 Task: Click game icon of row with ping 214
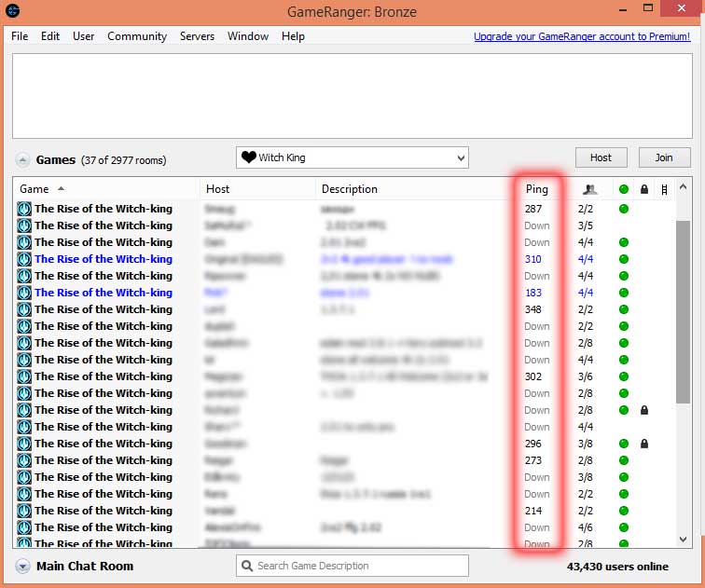[24, 511]
